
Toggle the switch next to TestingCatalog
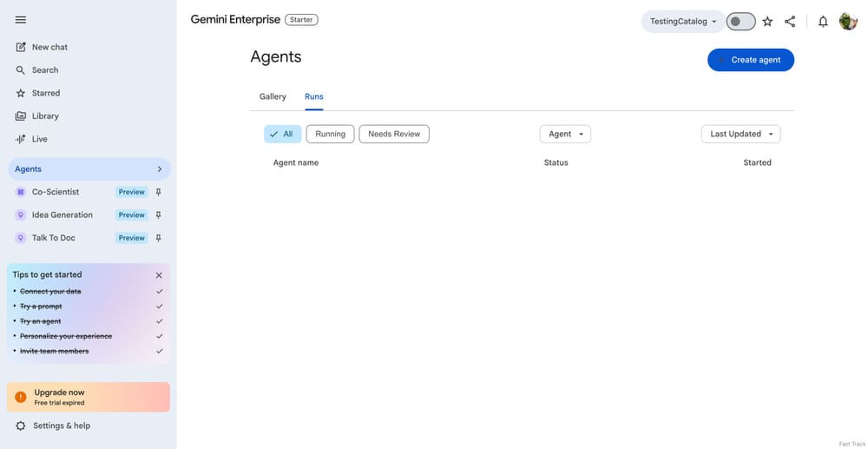pyautogui.click(x=740, y=22)
